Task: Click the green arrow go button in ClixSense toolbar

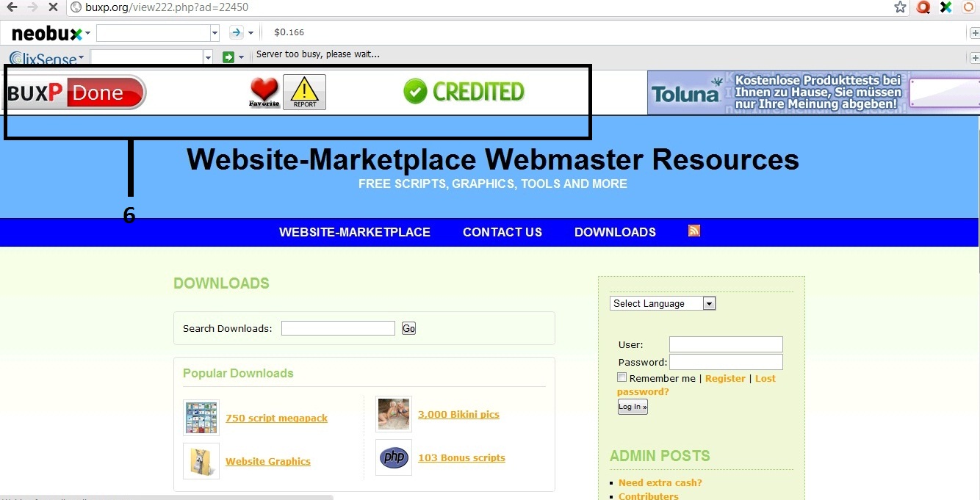Action: [x=228, y=57]
